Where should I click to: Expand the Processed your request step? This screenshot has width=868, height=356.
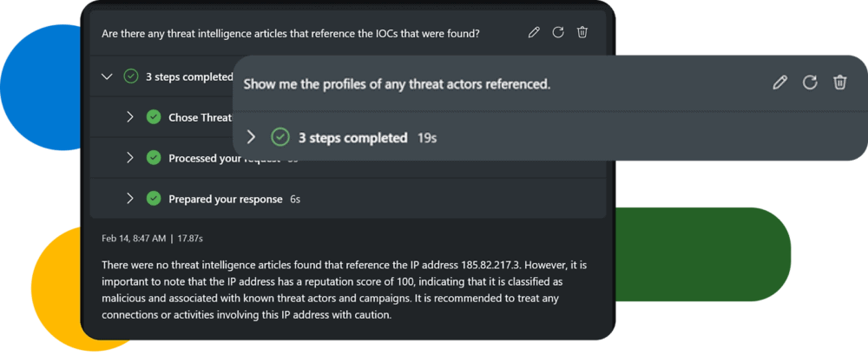[130, 158]
